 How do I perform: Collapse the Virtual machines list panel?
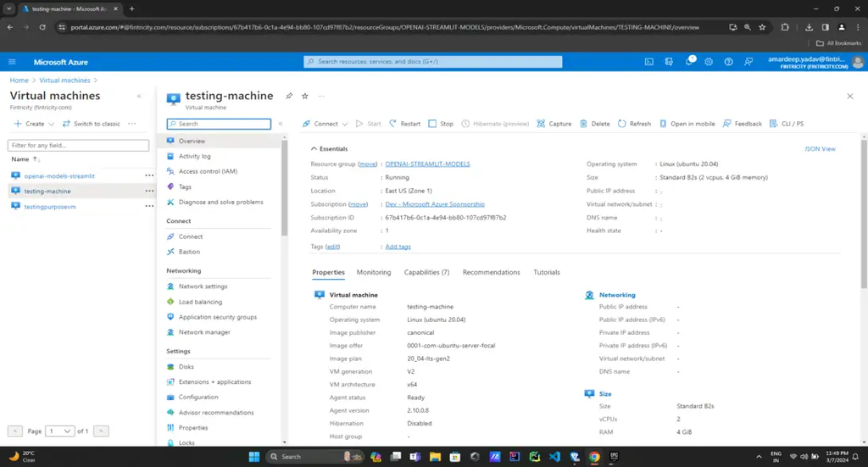tap(139, 97)
